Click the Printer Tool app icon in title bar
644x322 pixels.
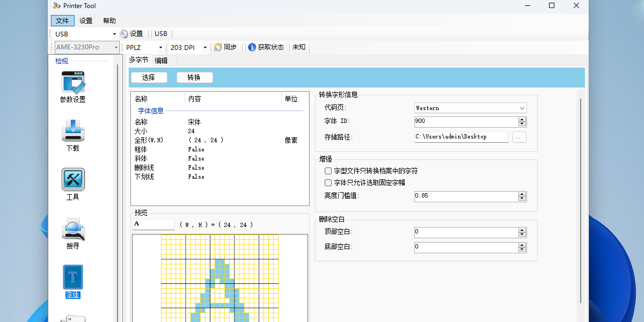click(57, 6)
